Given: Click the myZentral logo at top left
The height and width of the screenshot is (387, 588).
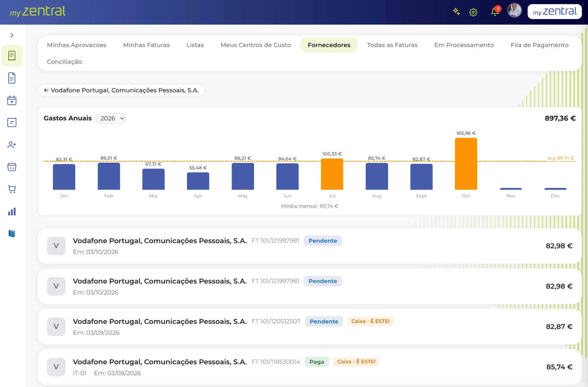Looking at the screenshot, I should point(37,12).
